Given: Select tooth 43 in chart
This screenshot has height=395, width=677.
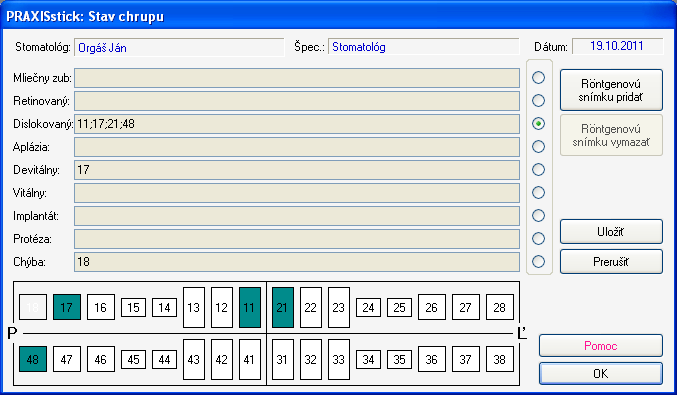Looking at the screenshot, I should coord(194,359).
